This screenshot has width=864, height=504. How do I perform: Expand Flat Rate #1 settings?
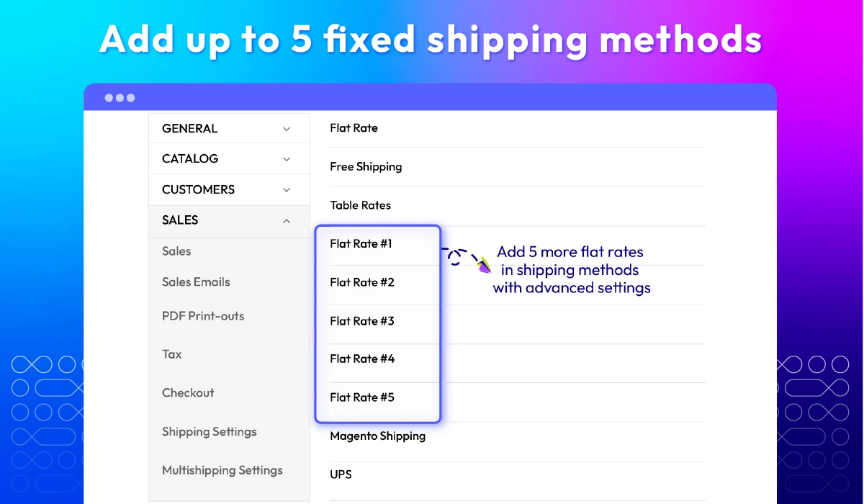(x=361, y=244)
